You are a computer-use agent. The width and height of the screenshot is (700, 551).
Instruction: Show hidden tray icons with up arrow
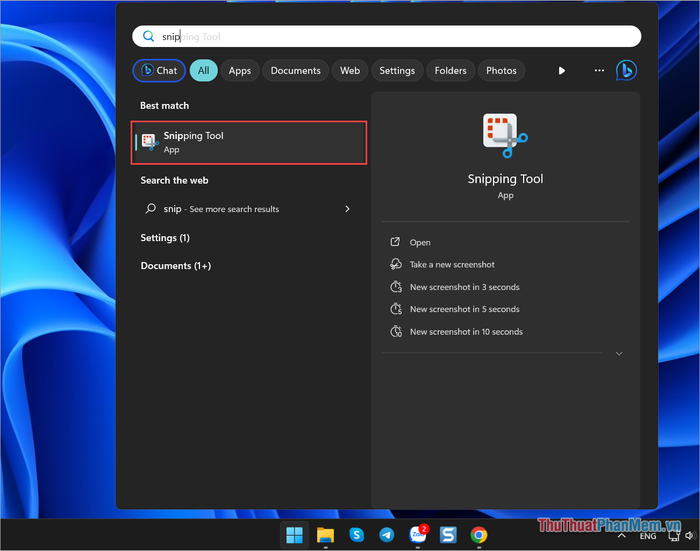point(621,536)
